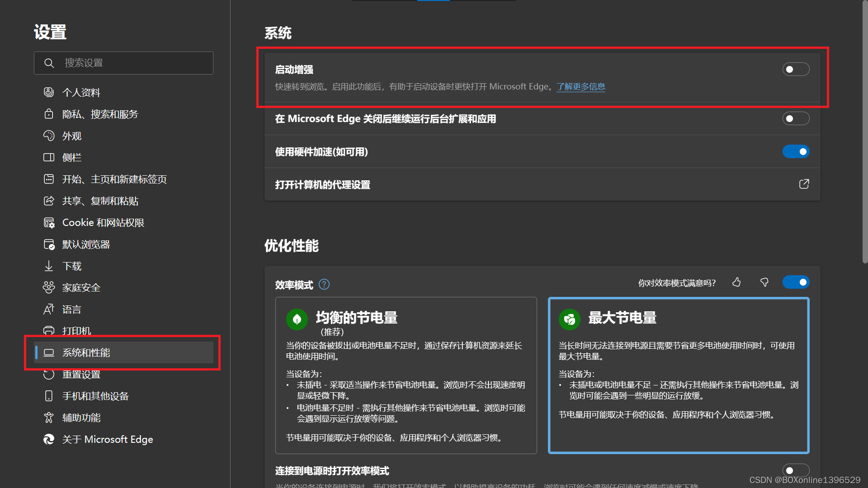Image resolution: width=868 pixels, height=488 pixels.
Task: Click the help question mark next to 效率模式
Action: pyautogui.click(x=324, y=284)
